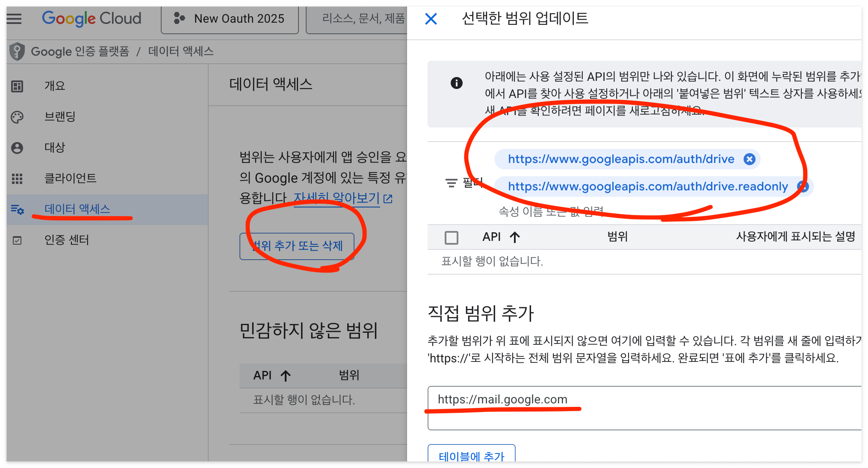Click the 인증 센터 checkmark icon
The width and height of the screenshot is (868, 468).
click(17, 240)
